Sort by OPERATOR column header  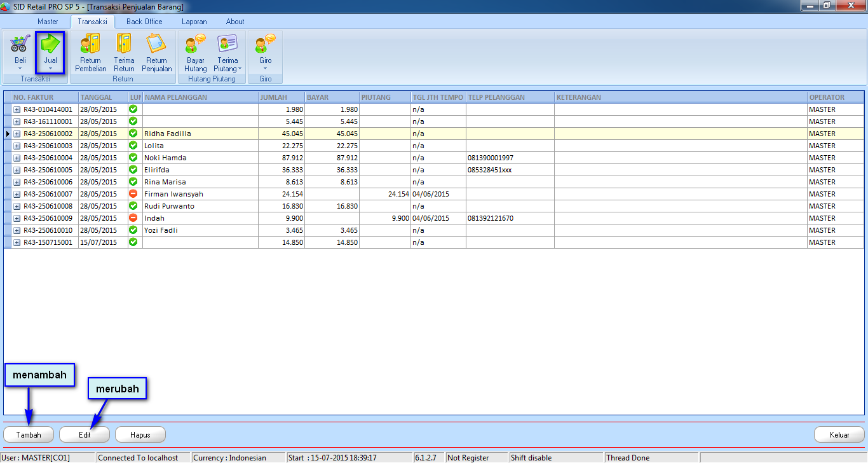click(x=835, y=97)
